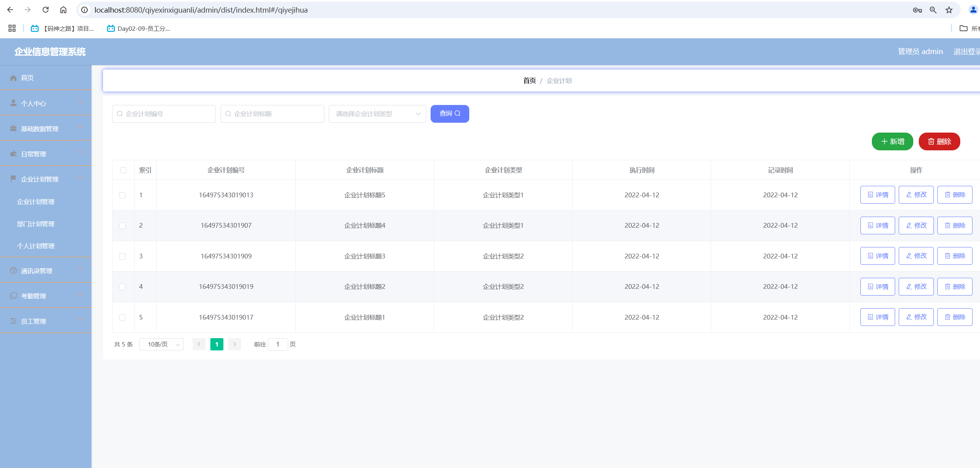The width and height of the screenshot is (980, 468).
Task: Click the 通讯录管理 sidebar icon
Action: click(x=13, y=270)
